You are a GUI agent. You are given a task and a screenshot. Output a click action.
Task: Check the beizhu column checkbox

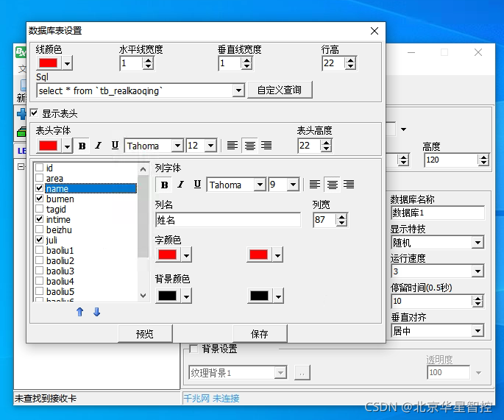pos(40,229)
